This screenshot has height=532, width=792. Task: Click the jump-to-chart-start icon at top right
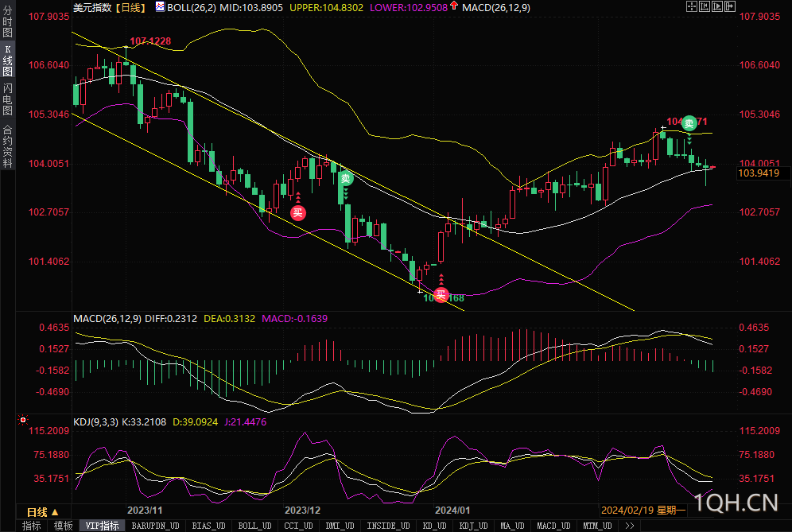coord(704,6)
